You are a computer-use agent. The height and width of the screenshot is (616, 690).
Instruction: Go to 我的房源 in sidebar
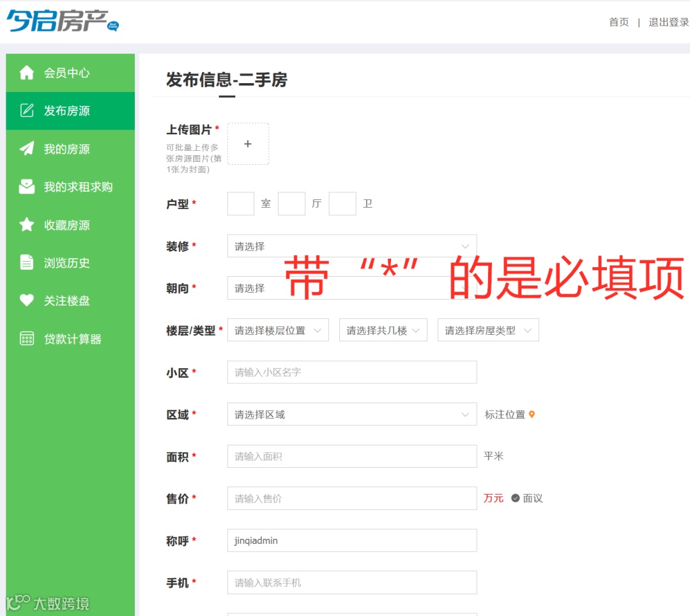click(x=70, y=149)
